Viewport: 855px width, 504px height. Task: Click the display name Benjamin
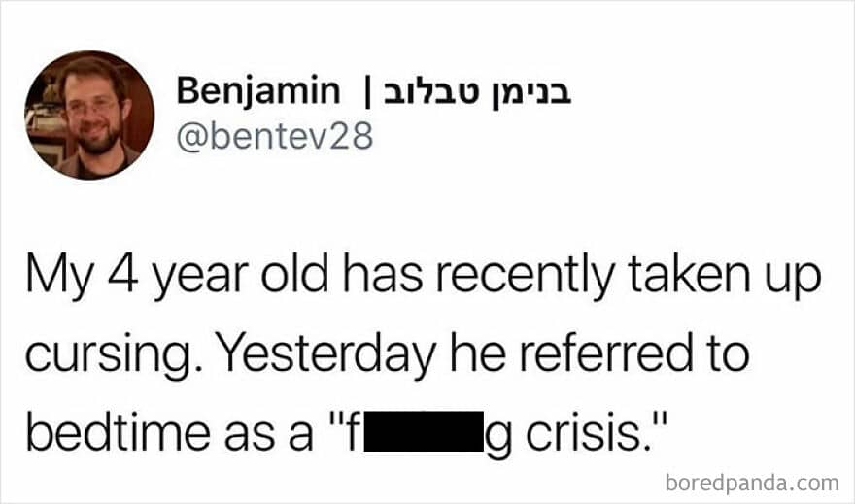(x=257, y=92)
